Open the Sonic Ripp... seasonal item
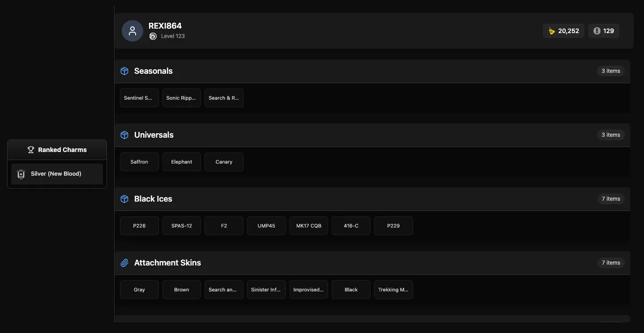The height and width of the screenshot is (333, 644). 182,98
